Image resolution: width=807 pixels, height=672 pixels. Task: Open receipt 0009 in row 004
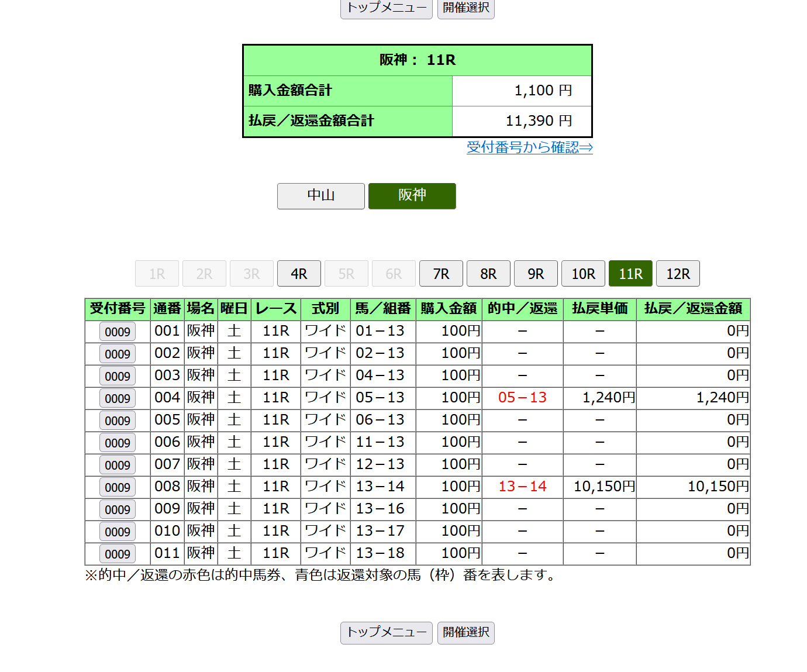point(118,398)
